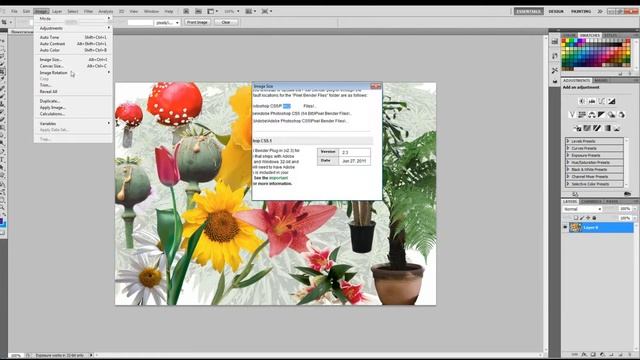Open the layer blend mode dropdown (Normal)
This screenshot has width=640, height=360.
(582, 209)
